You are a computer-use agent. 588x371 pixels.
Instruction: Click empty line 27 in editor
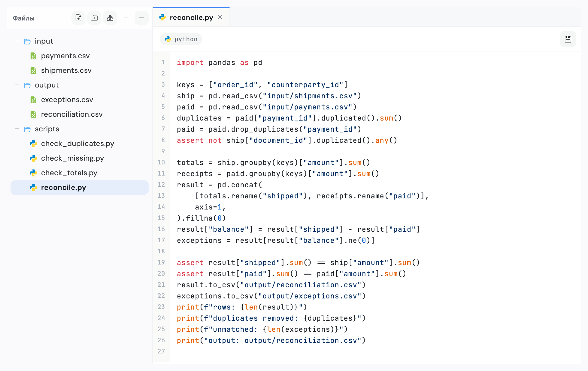375,351
